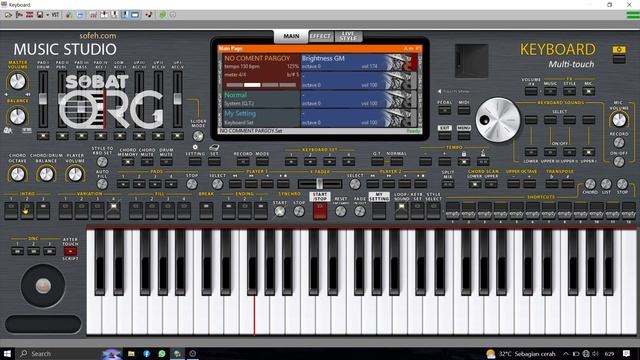Click the MIDI button
Image resolution: width=640 pixels, height=360 pixels.
click(464, 110)
